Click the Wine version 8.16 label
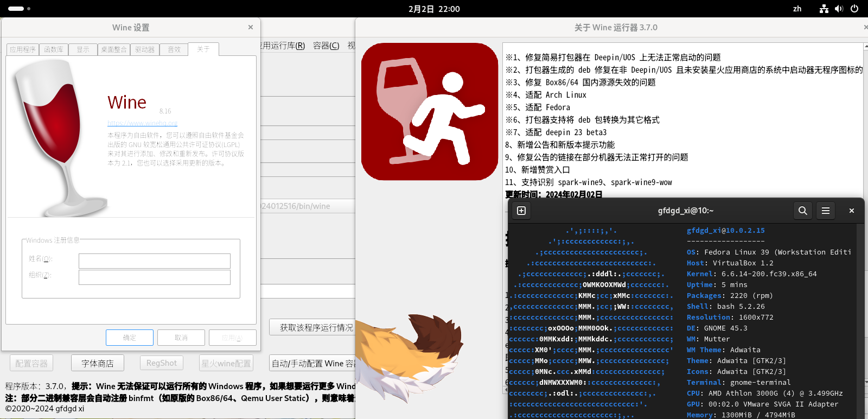Screen dimensions: 868x419 click(165, 111)
